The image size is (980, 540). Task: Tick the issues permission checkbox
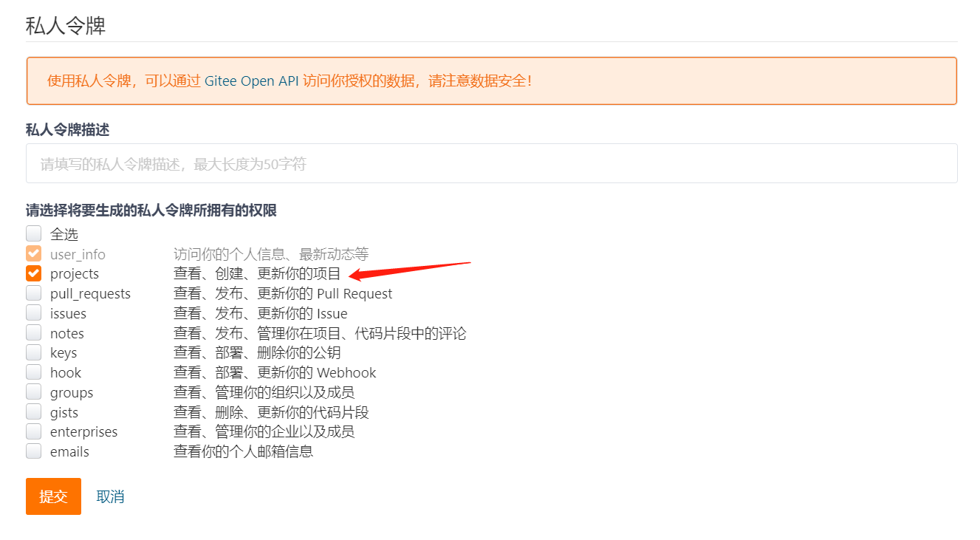point(33,313)
